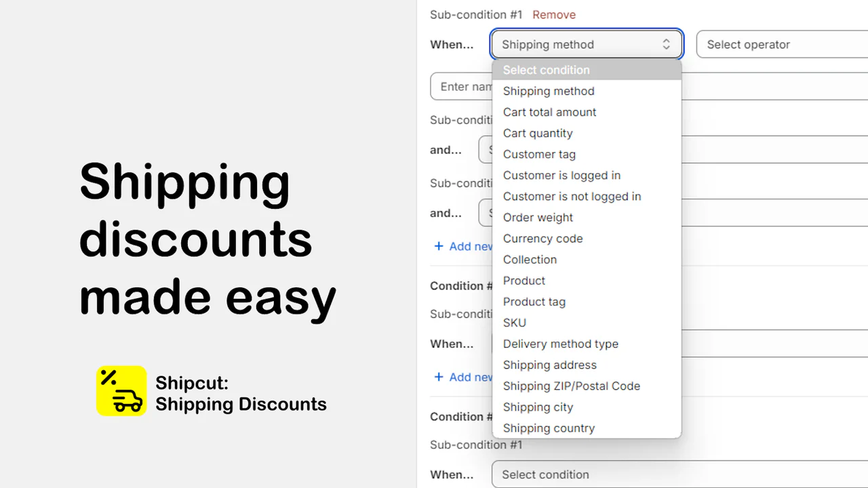
Task: Remove Sub-condition #1
Action: tap(554, 14)
